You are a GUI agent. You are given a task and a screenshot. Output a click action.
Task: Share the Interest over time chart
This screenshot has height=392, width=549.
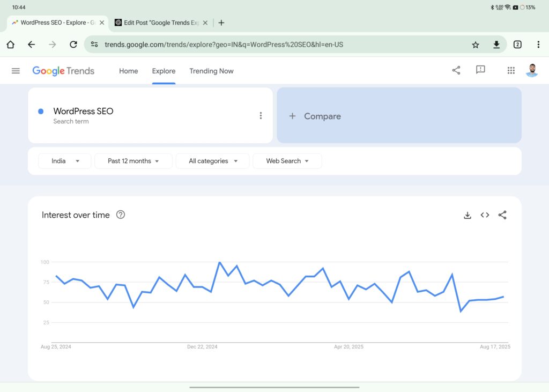[x=502, y=215]
